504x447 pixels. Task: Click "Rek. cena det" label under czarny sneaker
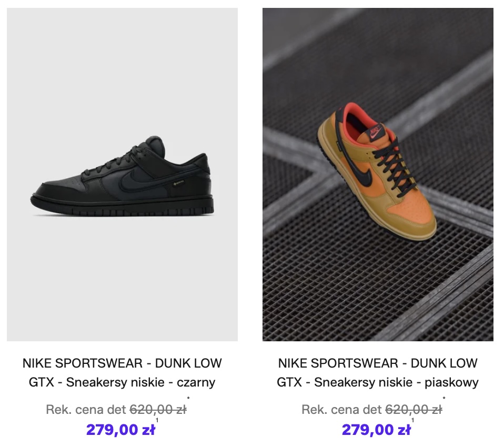point(86,410)
